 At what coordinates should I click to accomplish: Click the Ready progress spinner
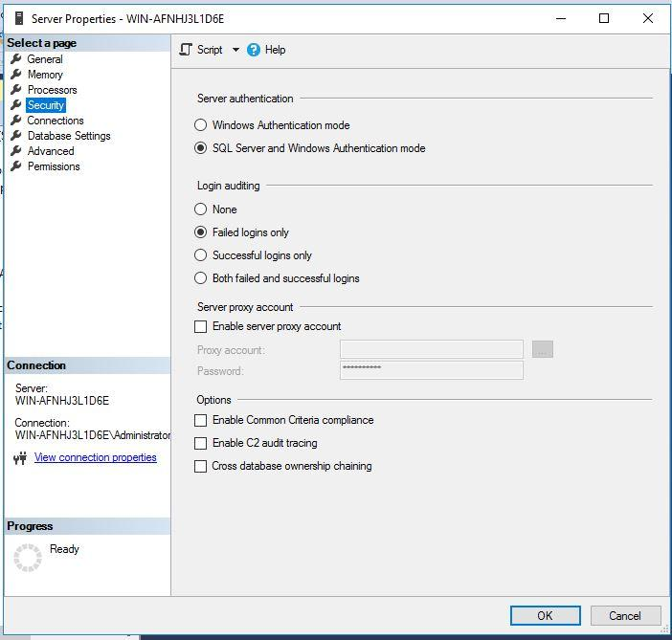(x=28, y=558)
